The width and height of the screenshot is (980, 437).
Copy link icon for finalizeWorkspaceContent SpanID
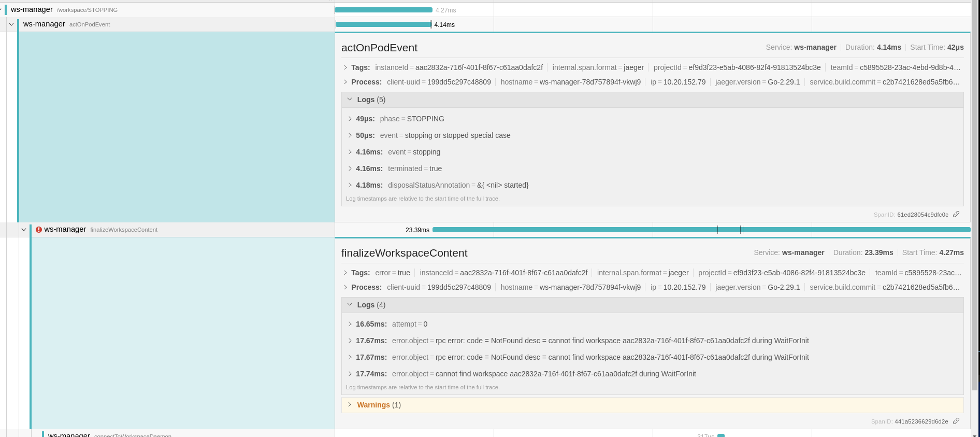(x=956, y=421)
